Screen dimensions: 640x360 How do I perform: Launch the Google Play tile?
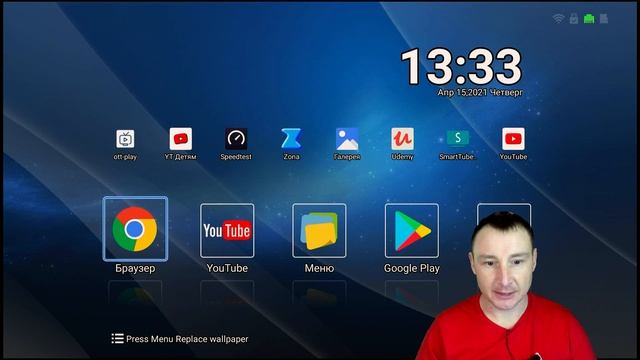[x=412, y=231]
